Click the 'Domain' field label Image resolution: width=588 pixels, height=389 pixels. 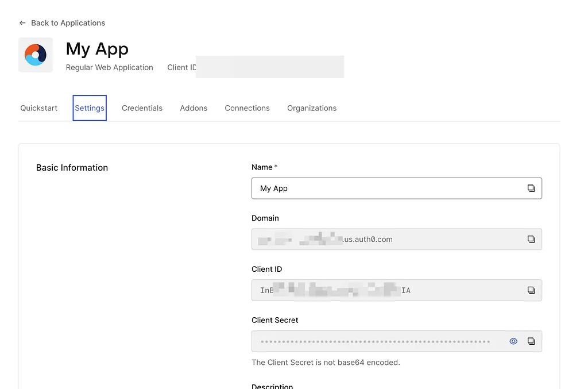tap(265, 218)
